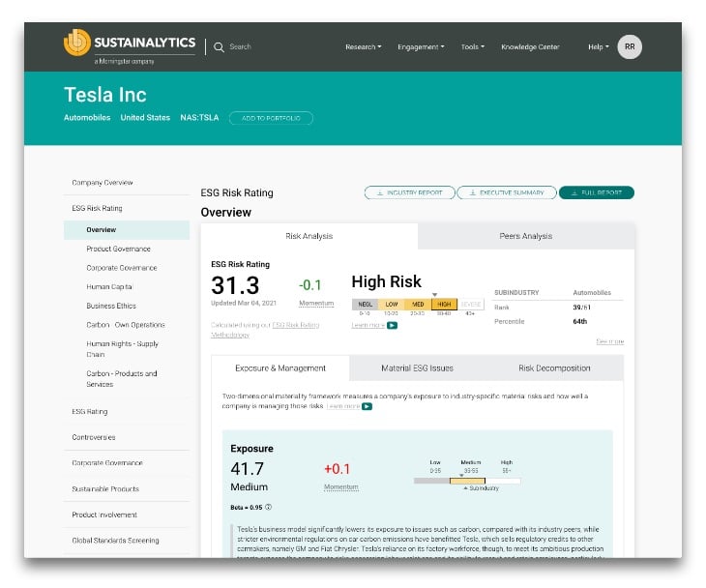
Task: Expand the Tools dropdown menu
Action: [x=472, y=46]
